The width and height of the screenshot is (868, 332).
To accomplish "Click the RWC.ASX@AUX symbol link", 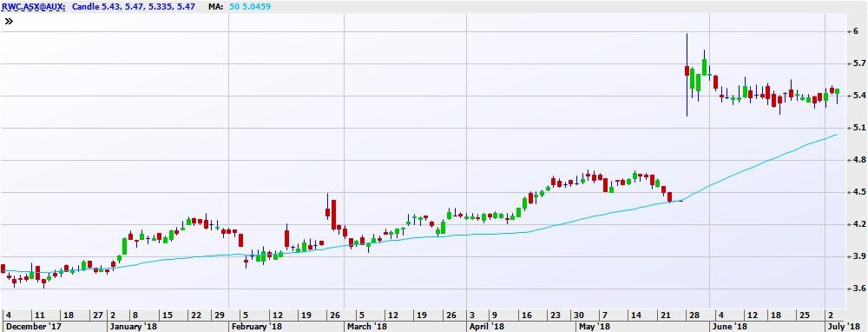I will (33, 7).
